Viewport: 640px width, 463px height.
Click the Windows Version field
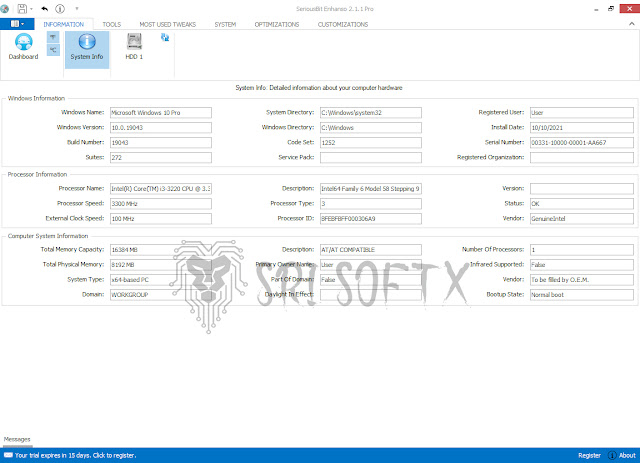click(x=161, y=128)
